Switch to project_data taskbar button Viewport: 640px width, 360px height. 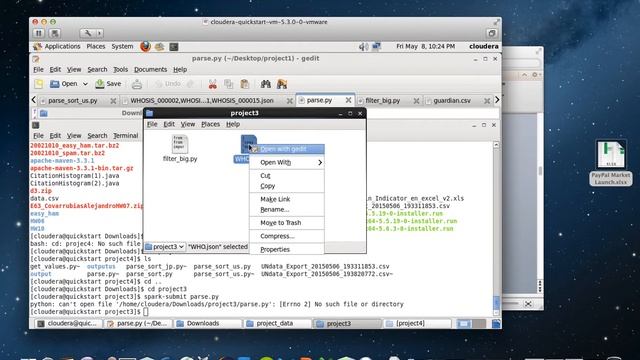click(278, 324)
